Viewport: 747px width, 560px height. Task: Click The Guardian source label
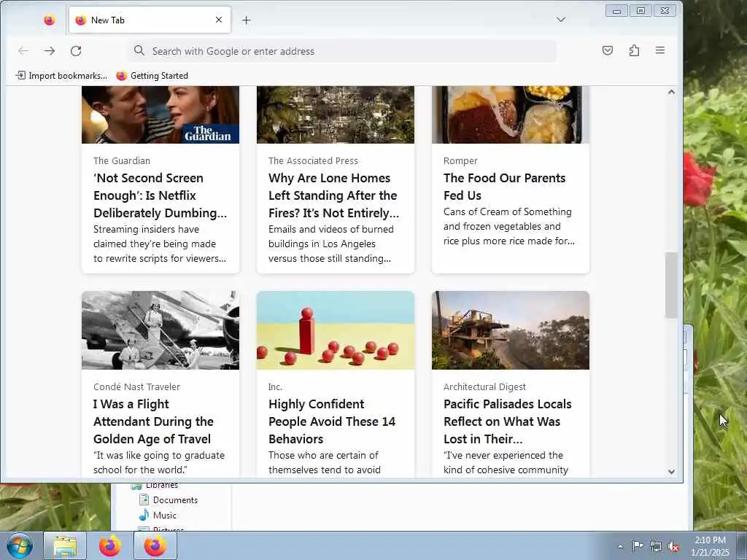[x=122, y=161]
